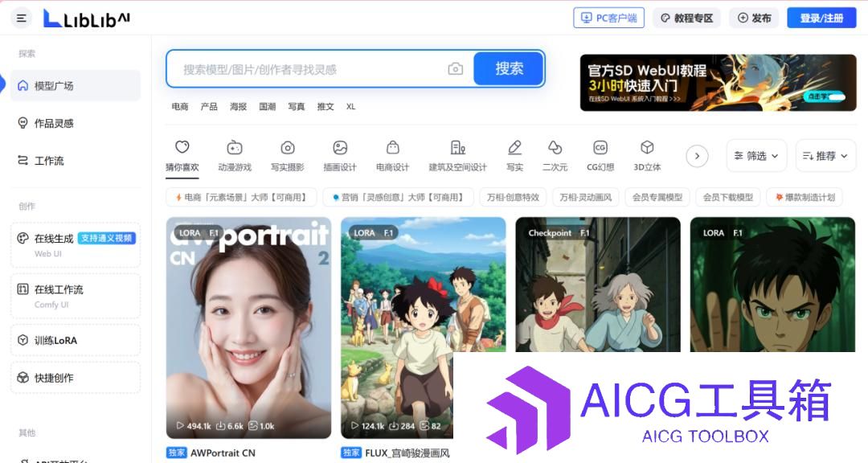
Task: Select the 海报 search suggestion tag
Action: 238,106
